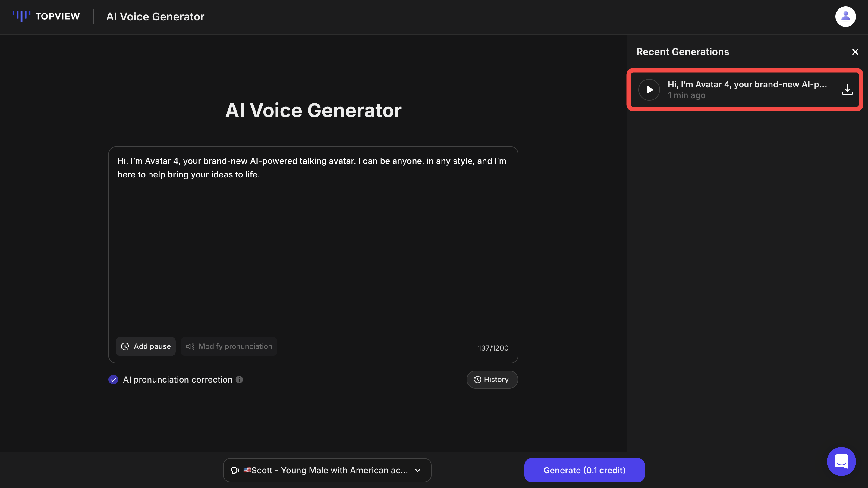
Task: Click the voice speaker icon in selector
Action: click(235, 470)
